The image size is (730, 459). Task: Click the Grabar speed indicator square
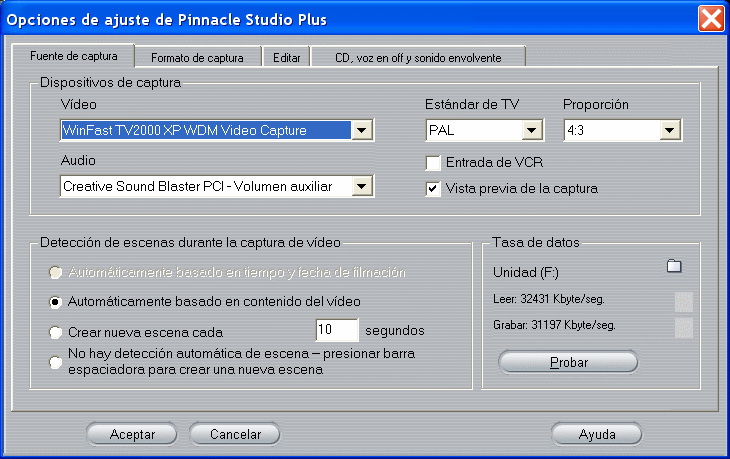[x=683, y=328]
